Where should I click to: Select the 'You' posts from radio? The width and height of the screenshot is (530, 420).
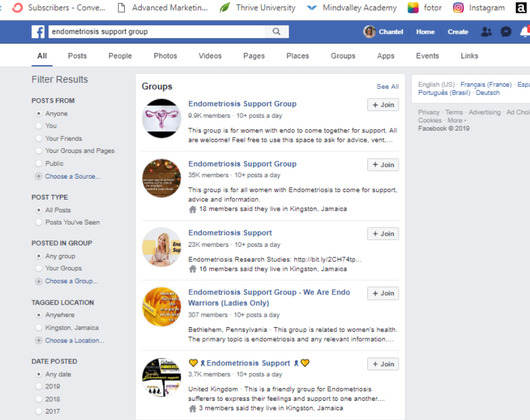pos(38,126)
